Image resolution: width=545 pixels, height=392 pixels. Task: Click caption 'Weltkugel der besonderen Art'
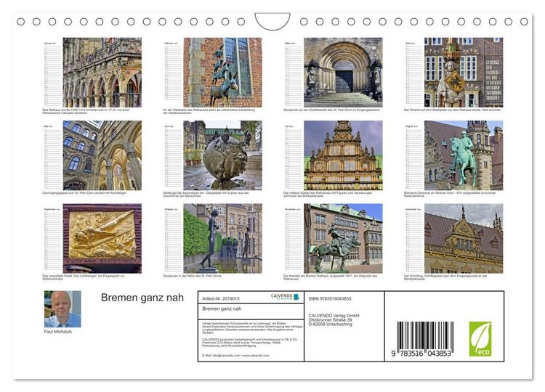click(x=206, y=194)
